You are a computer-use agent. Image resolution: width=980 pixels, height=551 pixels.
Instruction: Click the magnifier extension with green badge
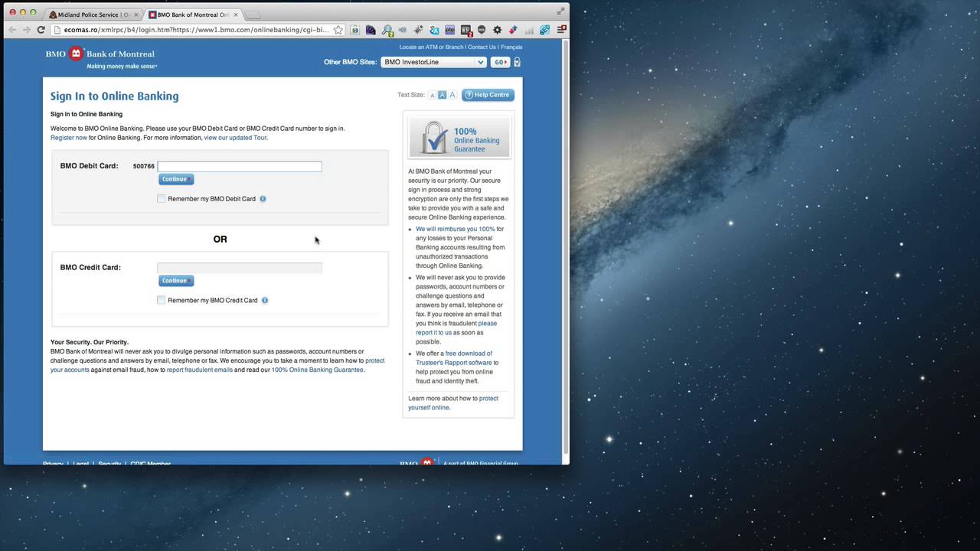[x=387, y=30]
